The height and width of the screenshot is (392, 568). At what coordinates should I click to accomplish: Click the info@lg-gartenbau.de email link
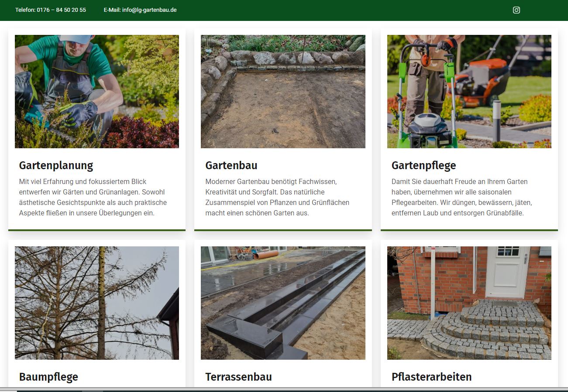pos(149,10)
